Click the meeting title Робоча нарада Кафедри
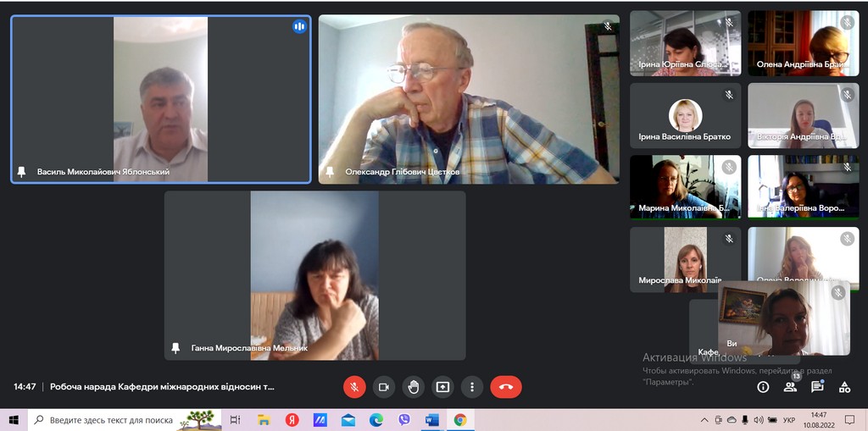Image resolution: width=868 pixels, height=431 pixels. [x=162, y=387]
